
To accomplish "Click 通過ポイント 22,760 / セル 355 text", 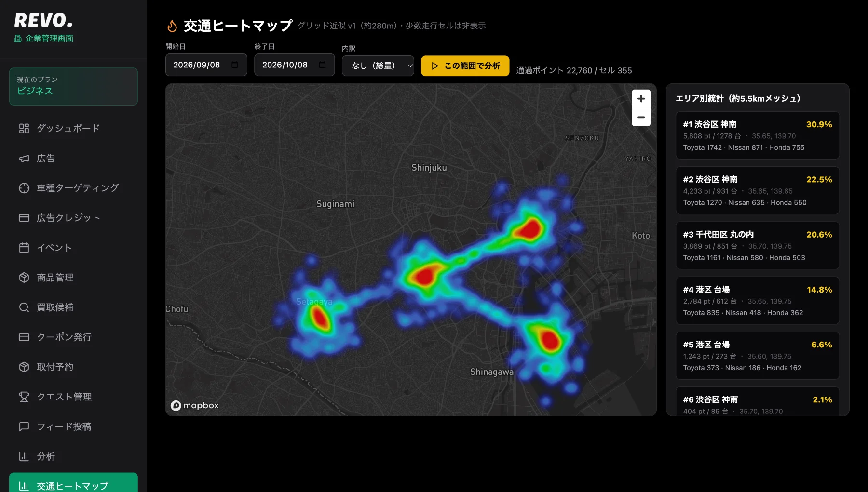I will [574, 70].
